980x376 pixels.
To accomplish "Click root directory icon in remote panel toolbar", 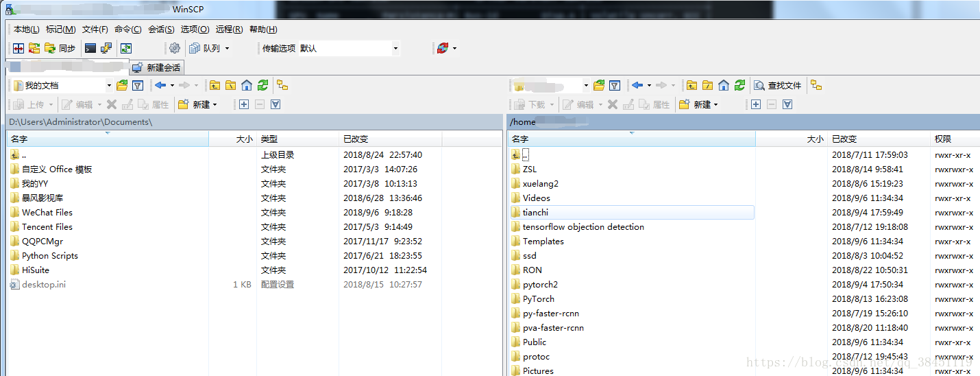I will coord(707,85).
